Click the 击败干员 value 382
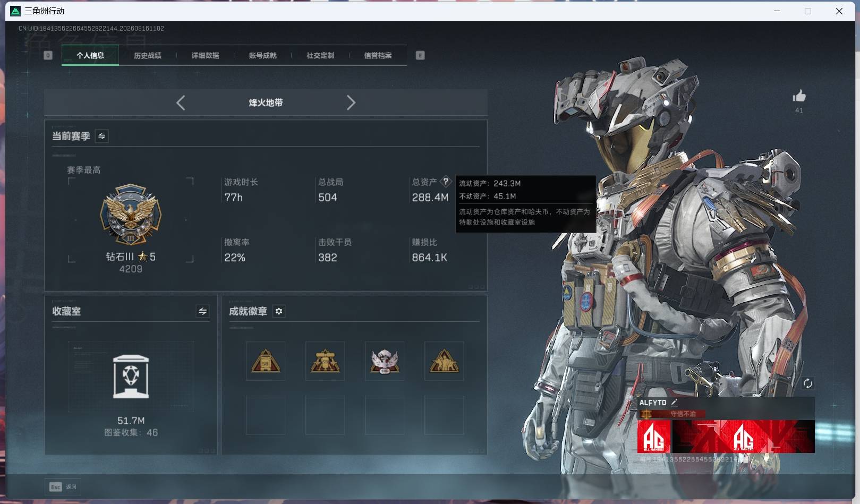 [x=328, y=258]
